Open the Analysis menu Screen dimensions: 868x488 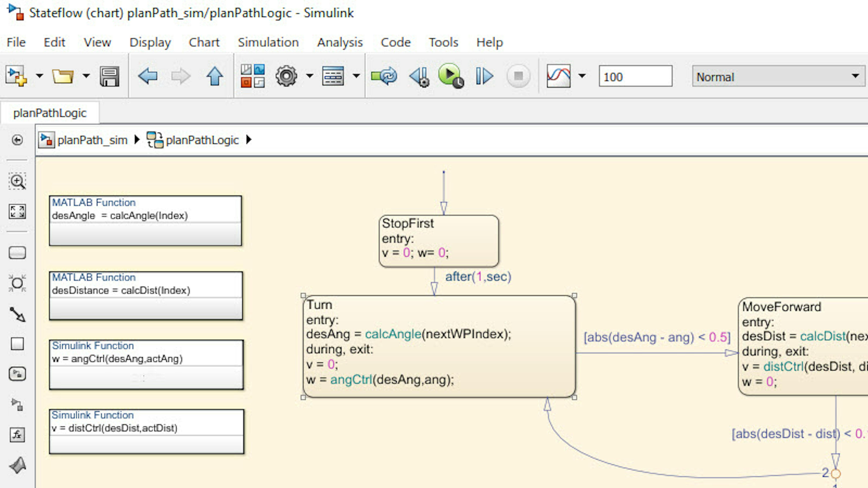click(x=340, y=42)
